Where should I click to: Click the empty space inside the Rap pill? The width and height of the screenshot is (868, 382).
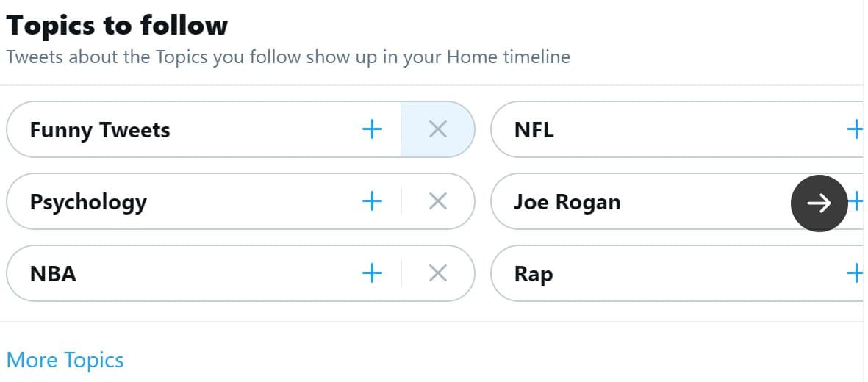coord(698,273)
